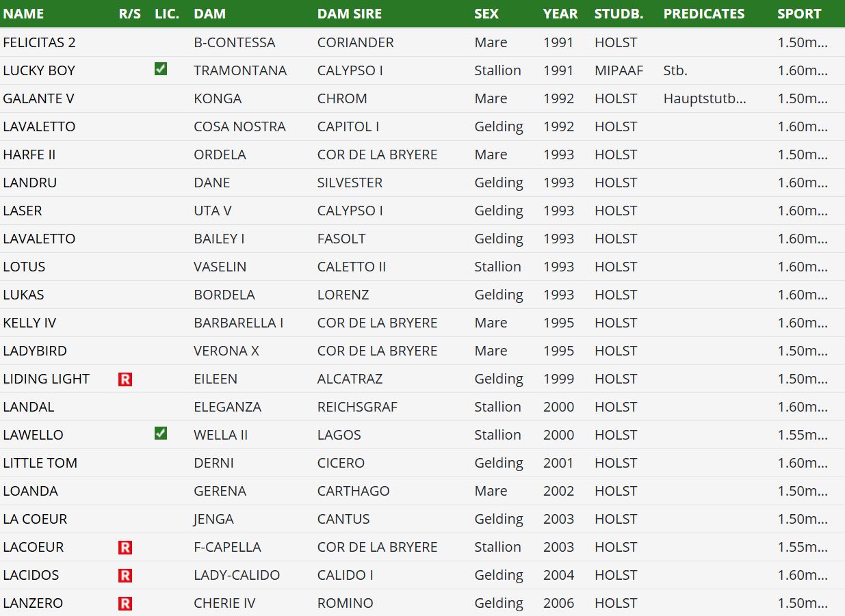
Task: Click the red R icon beside LACOEUR
Action: (x=125, y=547)
